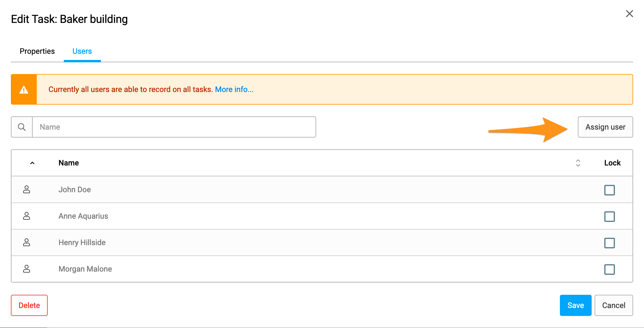Tick the Lock checkbox for Morgan Malone
Viewport: 644px width, 328px height.
(x=610, y=270)
